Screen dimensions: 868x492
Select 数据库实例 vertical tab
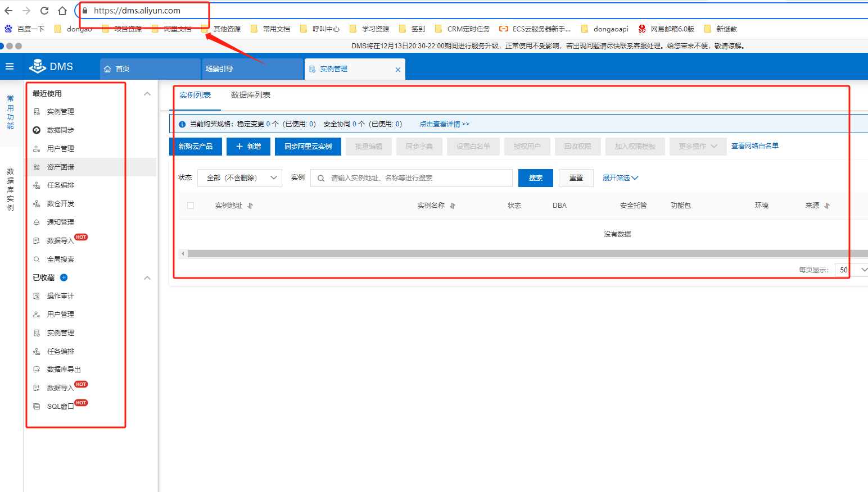pos(10,189)
